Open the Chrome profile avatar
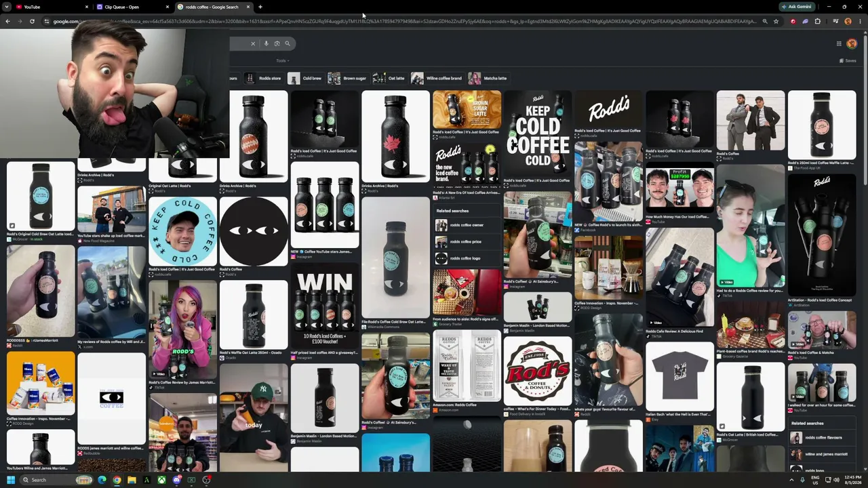This screenshot has width=868, height=488. (x=848, y=21)
